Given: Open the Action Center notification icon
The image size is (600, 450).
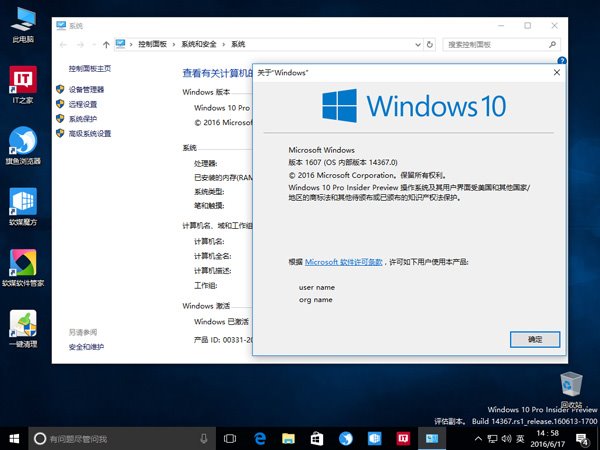Looking at the screenshot, I should (582, 439).
